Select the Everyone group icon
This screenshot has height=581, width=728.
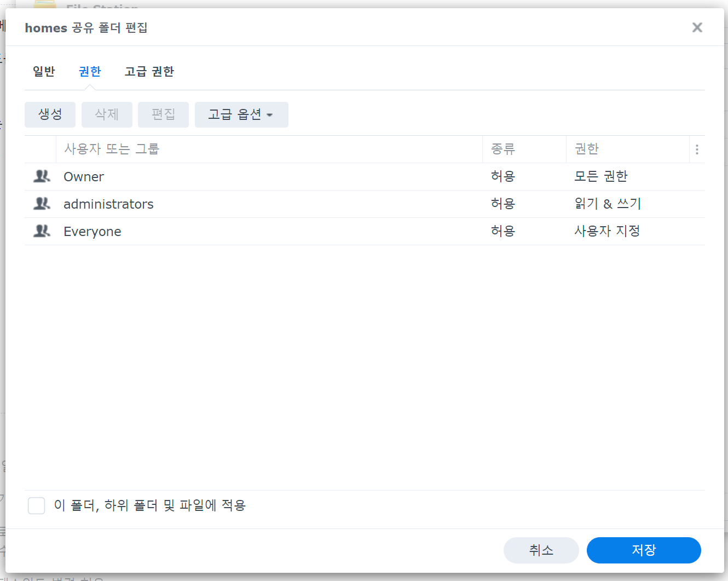point(42,231)
